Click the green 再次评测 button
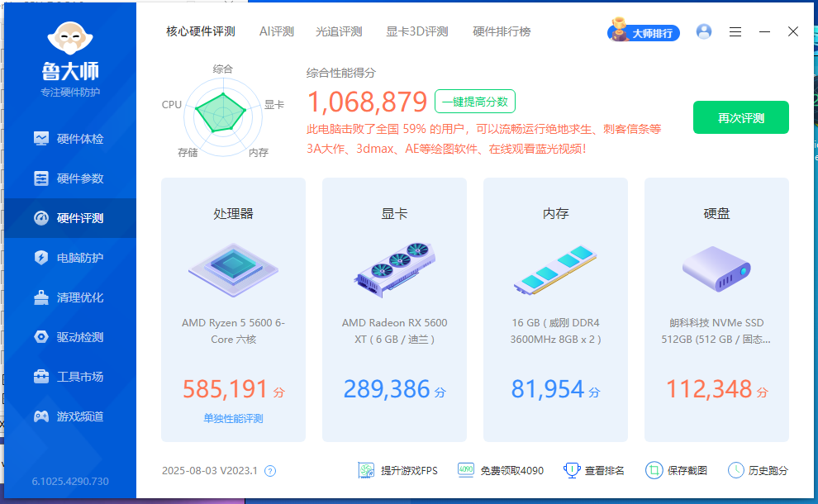 (x=741, y=117)
